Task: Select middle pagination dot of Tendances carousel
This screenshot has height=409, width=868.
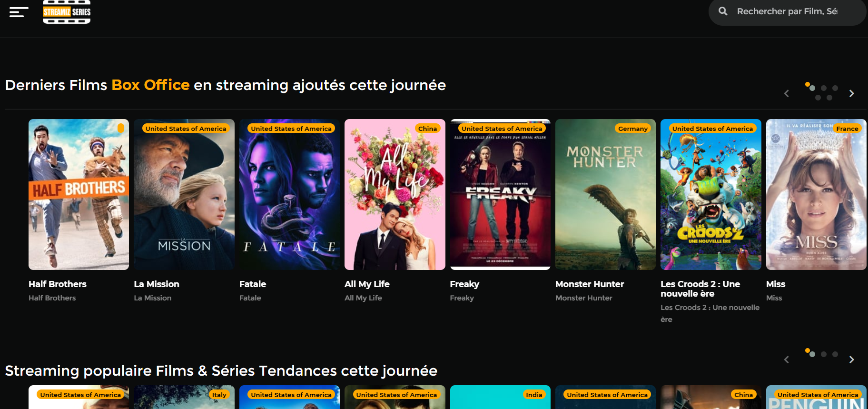Action: pos(824,354)
